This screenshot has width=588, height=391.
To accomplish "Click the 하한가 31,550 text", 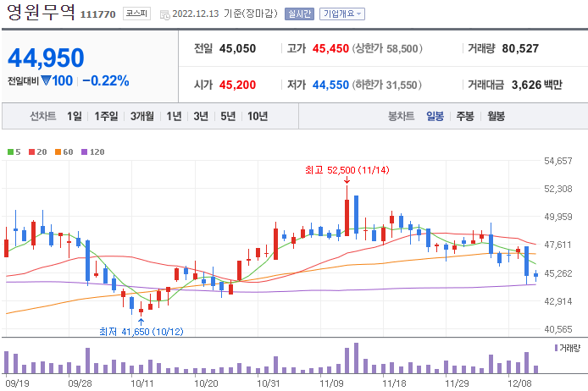I will [x=387, y=85].
